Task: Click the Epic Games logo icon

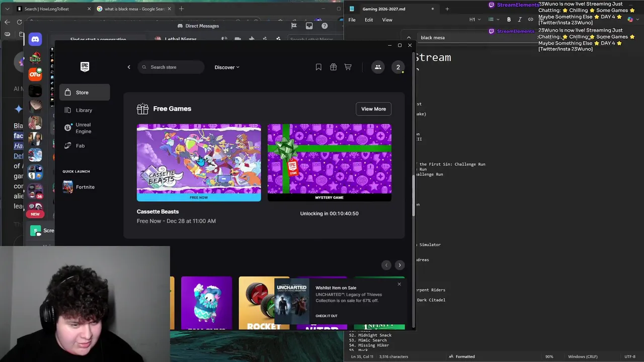Action: coord(85,67)
